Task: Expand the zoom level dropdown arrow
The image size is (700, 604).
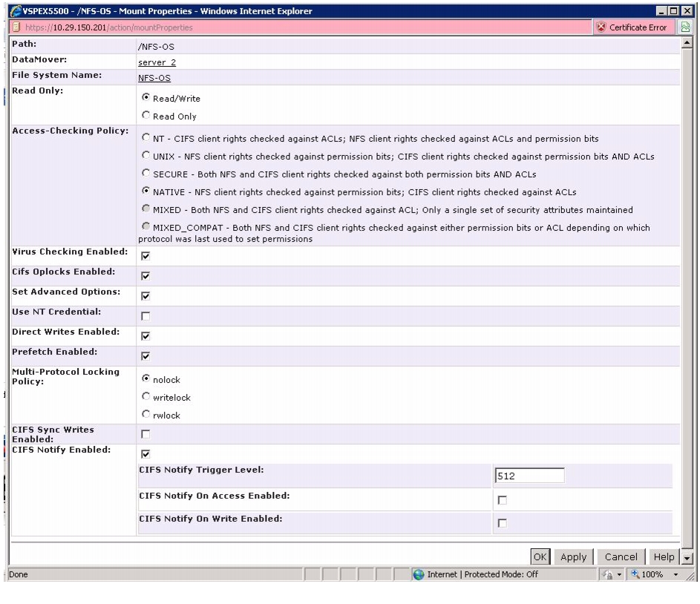Action: tap(676, 574)
